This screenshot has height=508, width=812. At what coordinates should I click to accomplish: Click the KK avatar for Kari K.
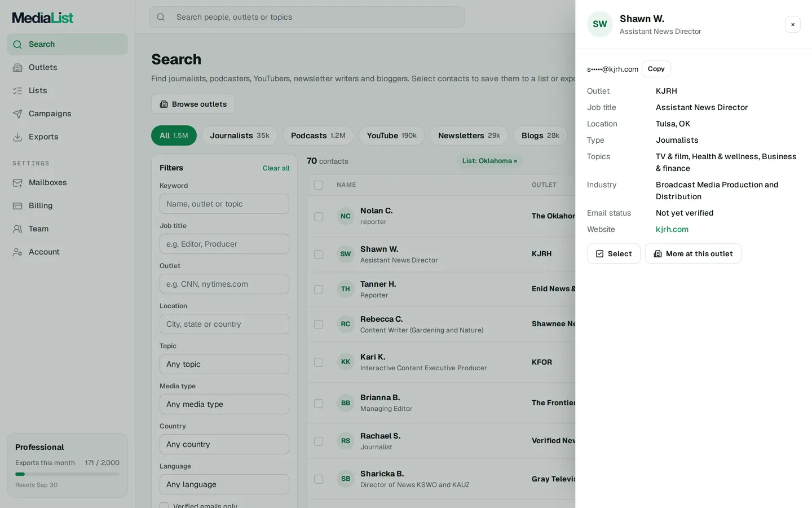tap(346, 362)
